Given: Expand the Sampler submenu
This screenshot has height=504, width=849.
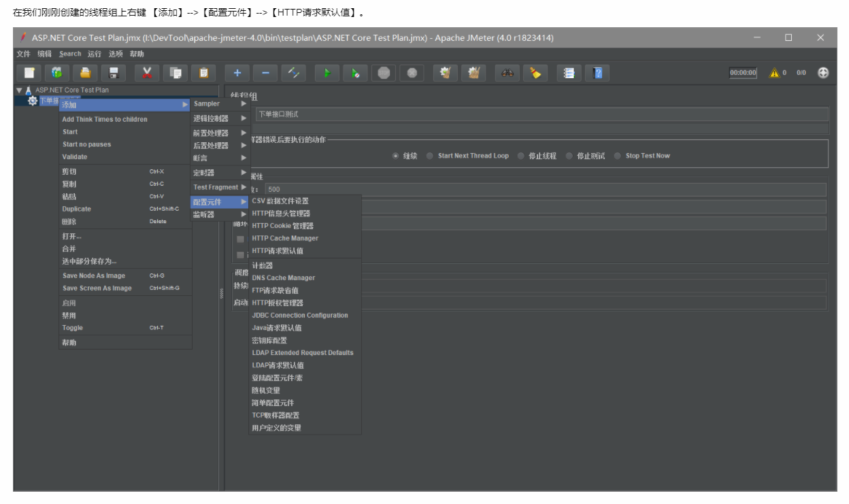Looking at the screenshot, I should click(x=220, y=104).
